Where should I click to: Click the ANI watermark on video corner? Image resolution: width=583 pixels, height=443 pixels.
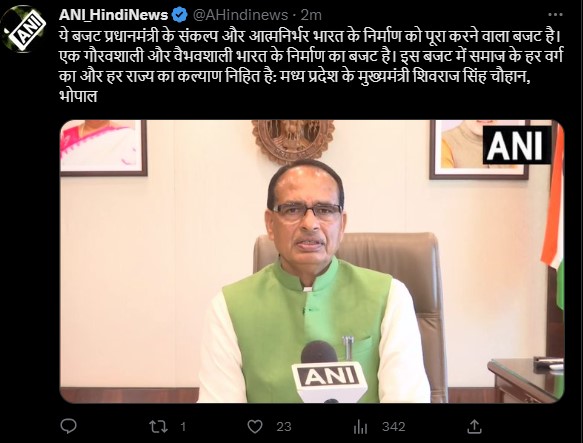516,145
